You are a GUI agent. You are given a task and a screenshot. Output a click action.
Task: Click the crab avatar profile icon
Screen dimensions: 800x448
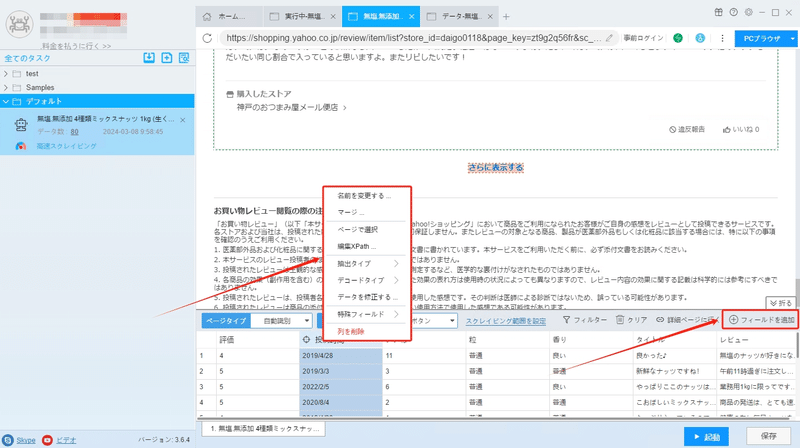[19, 23]
